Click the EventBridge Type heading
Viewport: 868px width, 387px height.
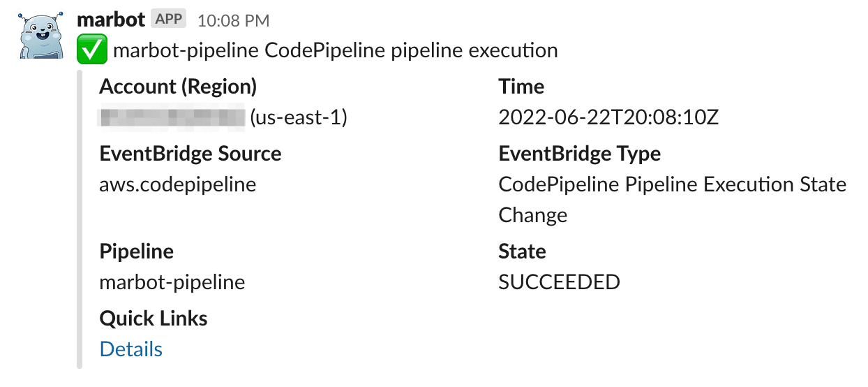click(x=580, y=154)
